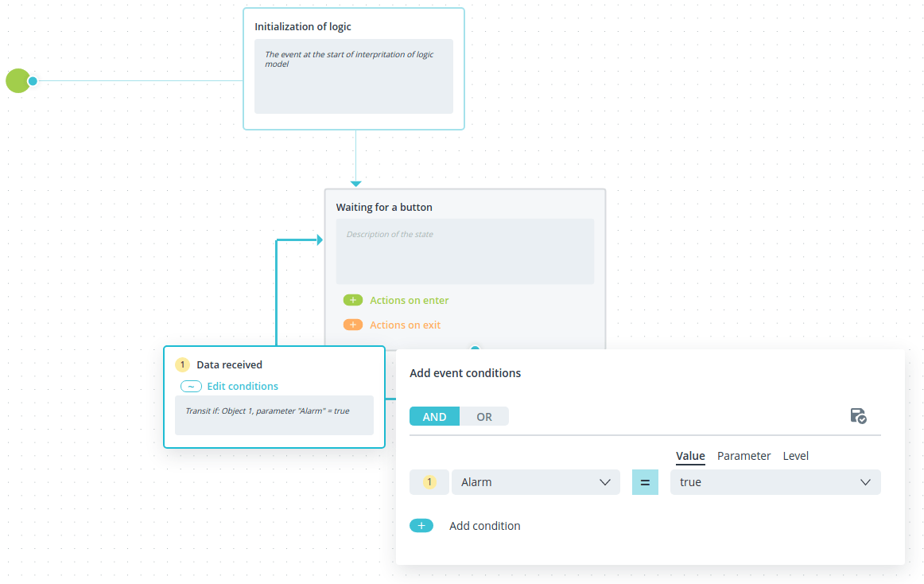Image resolution: width=924 pixels, height=584 pixels.
Task: Click the save conditions icon
Action: click(x=858, y=416)
